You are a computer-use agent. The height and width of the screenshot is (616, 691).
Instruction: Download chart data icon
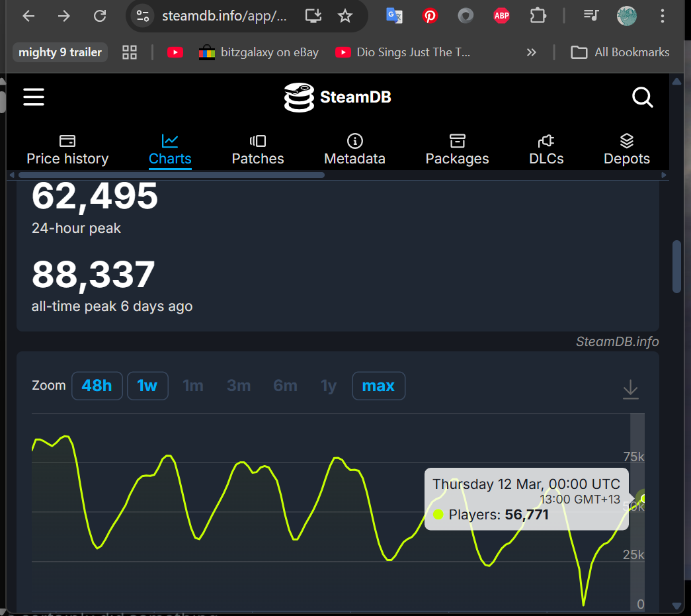(631, 389)
